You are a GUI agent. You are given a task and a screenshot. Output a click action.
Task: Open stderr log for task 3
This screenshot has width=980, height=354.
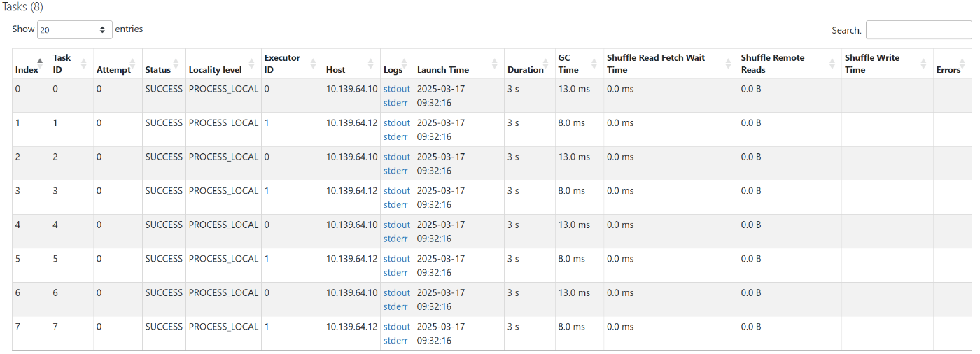[x=395, y=204]
